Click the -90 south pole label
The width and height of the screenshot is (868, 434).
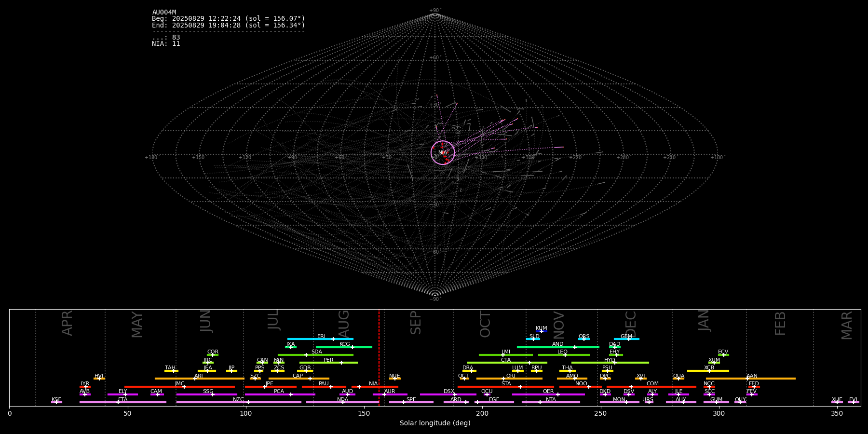(434, 299)
